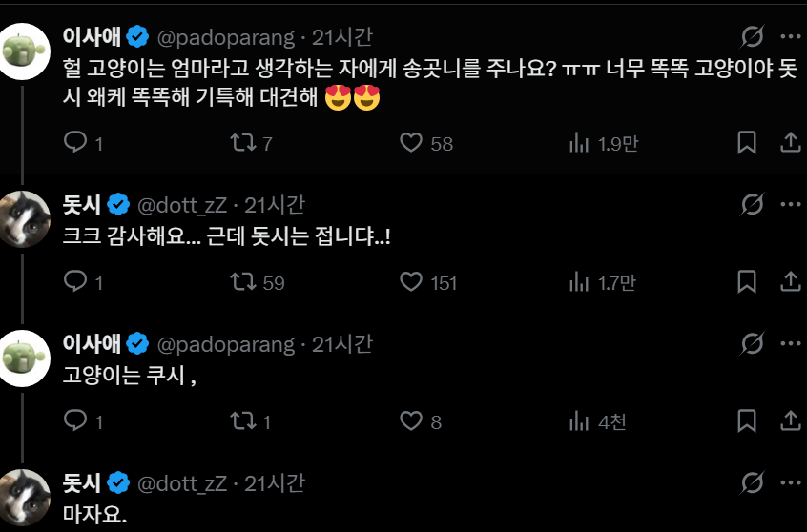Open @padoparang profile handle in first tweet
Screen dimensions: 807x532
(225, 37)
